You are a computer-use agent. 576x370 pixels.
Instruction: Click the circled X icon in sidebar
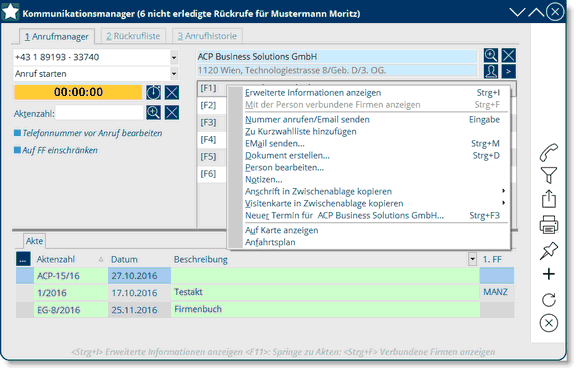pyautogui.click(x=548, y=323)
